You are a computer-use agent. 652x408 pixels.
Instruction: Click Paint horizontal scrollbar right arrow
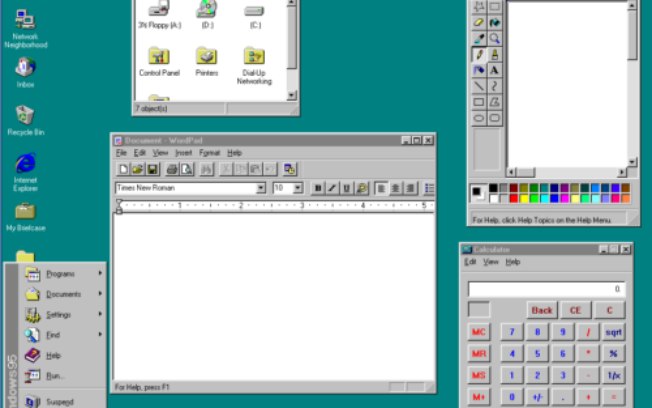(622, 172)
